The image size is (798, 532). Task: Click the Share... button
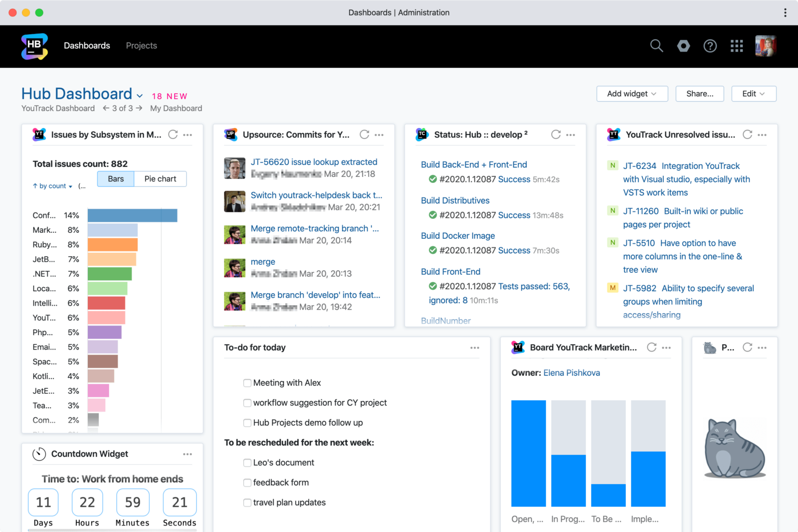click(x=699, y=94)
